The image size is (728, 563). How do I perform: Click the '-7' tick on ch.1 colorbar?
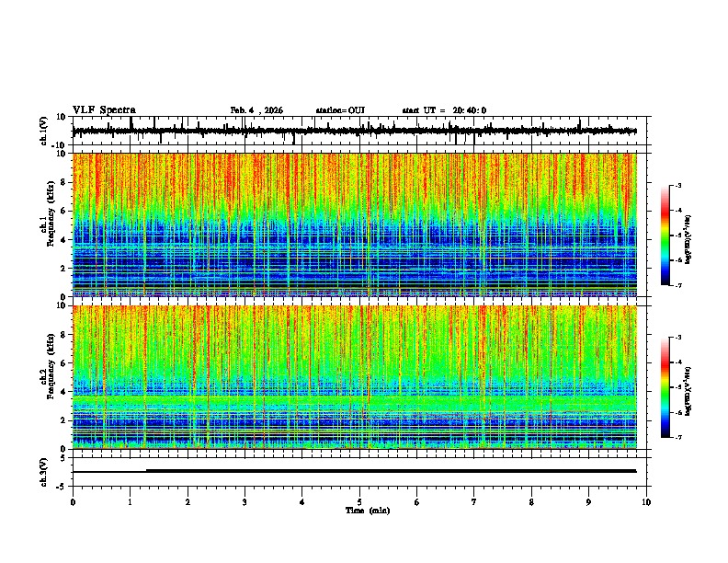coord(678,285)
